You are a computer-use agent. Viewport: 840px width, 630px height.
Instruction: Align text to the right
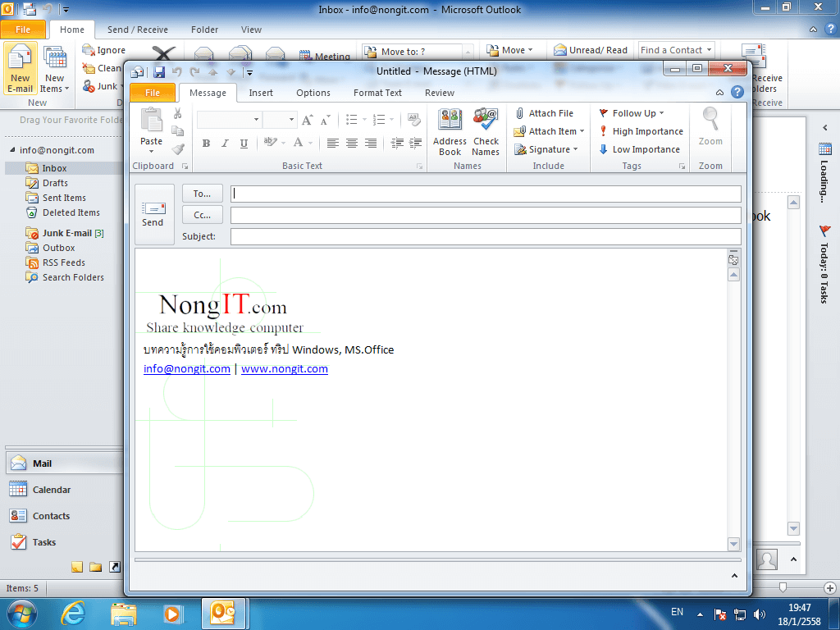tap(370, 143)
